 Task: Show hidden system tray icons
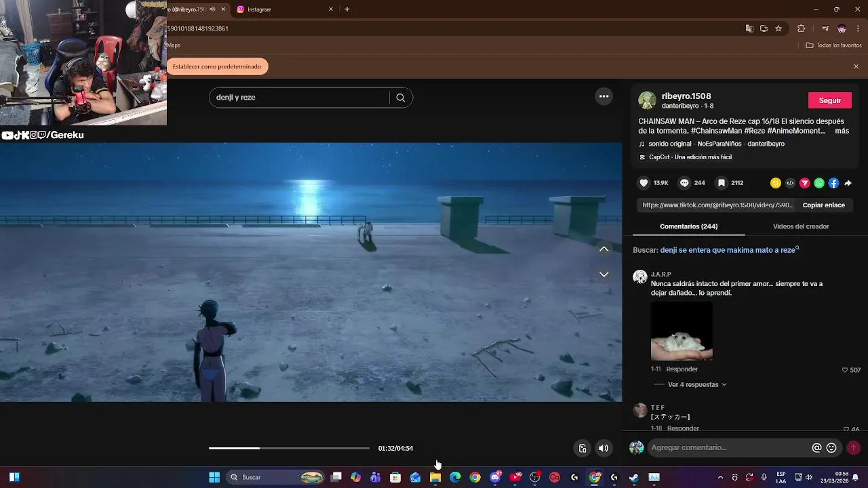720,477
